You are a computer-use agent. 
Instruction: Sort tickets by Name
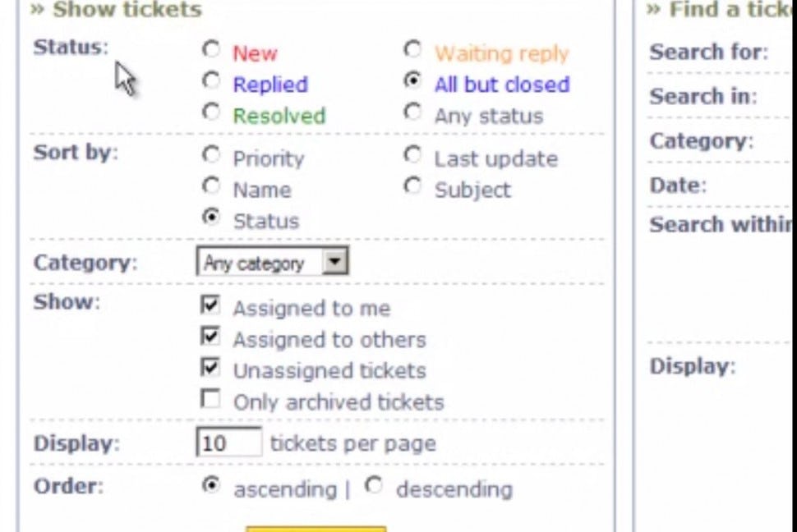click(211, 186)
